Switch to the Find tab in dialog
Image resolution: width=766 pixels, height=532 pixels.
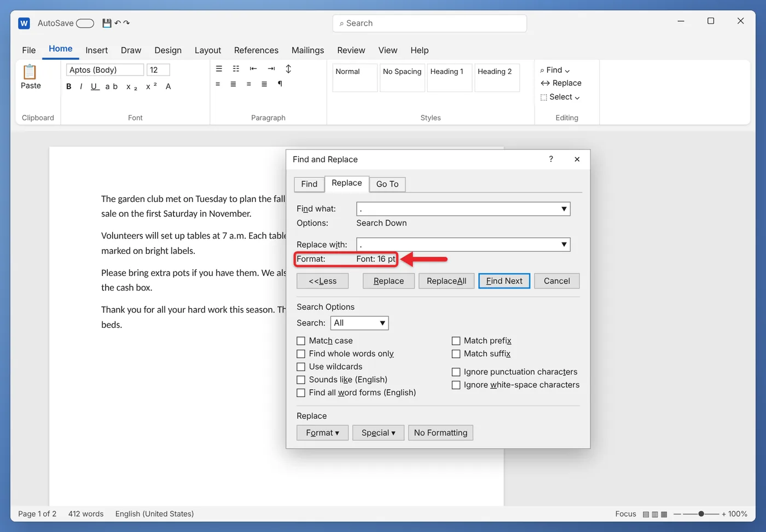pyautogui.click(x=309, y=184)
